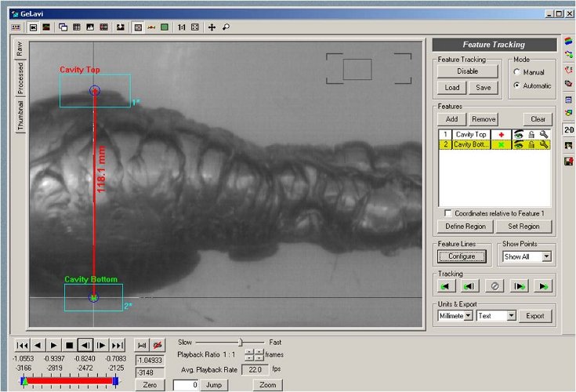Screen dimensions: 576x392
Task: Open the Show Points dropdown
Action: (547, 256)
